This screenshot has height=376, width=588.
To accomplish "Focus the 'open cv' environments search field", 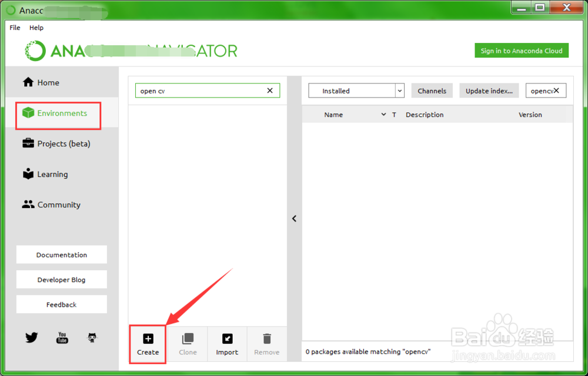I will [208, 90].
